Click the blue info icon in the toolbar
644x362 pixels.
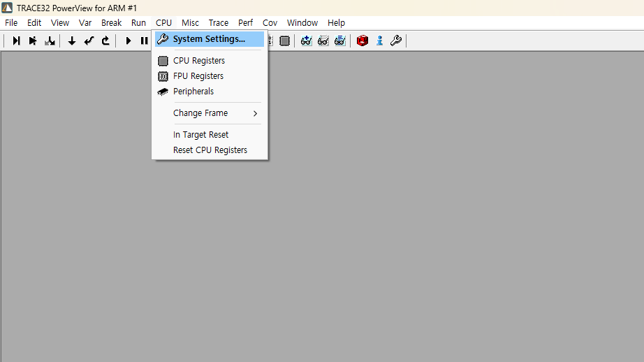click(x=379, y=41)
